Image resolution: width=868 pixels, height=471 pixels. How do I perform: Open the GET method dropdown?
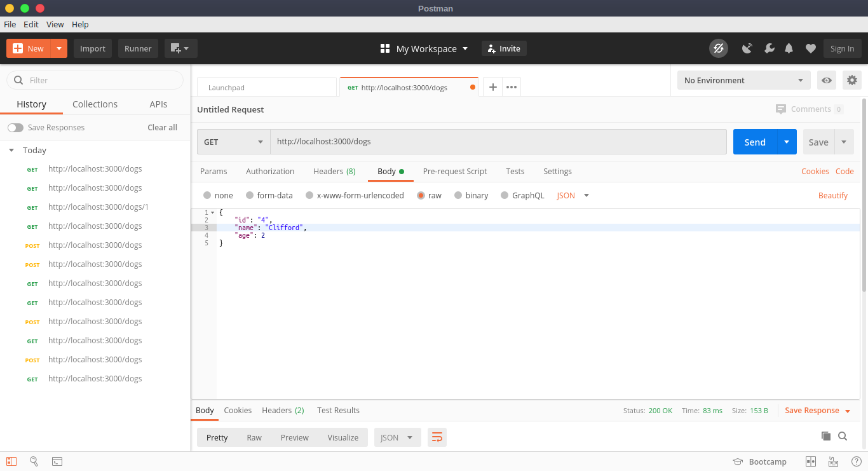pos(234,142)
